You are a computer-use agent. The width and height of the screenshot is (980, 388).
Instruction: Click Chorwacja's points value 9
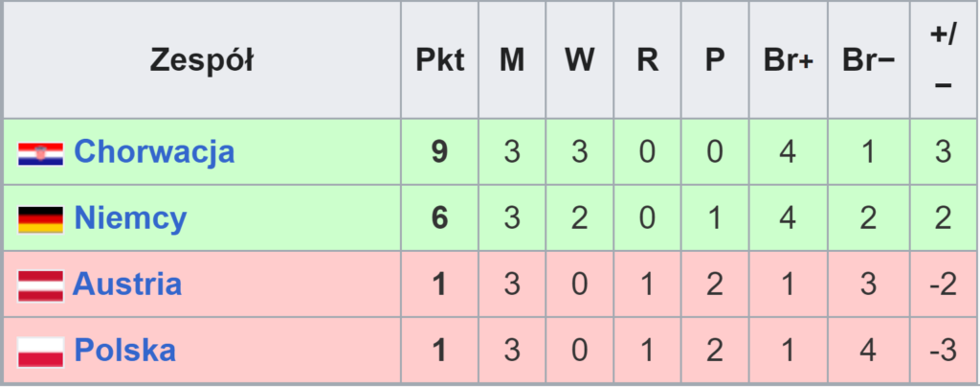(x=439, y=153)
